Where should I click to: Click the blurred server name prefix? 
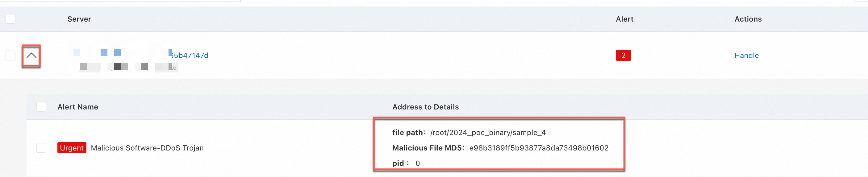tap(121, 53)
